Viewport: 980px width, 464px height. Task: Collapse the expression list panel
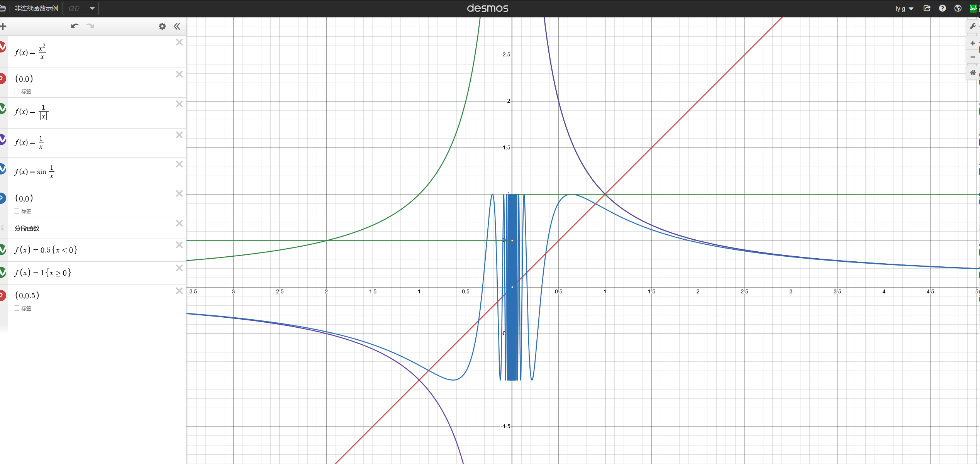(177, 26)
